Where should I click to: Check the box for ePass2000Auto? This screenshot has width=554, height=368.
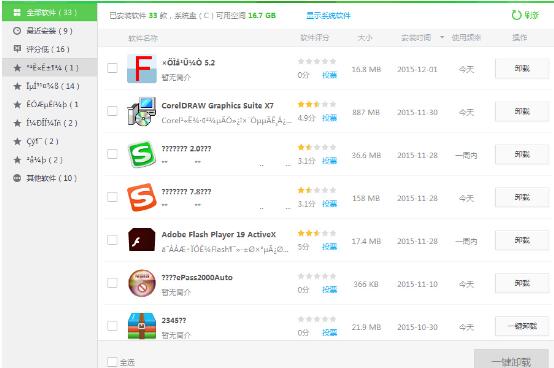point(112,283)
